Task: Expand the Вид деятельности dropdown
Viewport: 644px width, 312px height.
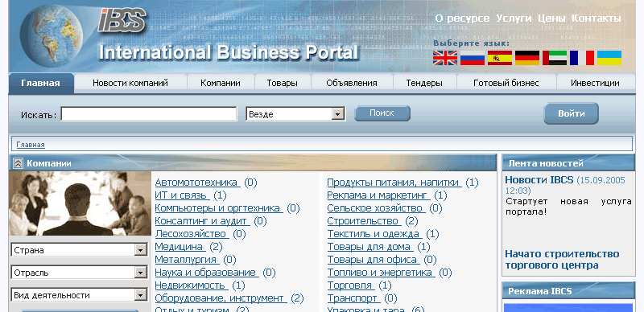Action: [79, 295]
